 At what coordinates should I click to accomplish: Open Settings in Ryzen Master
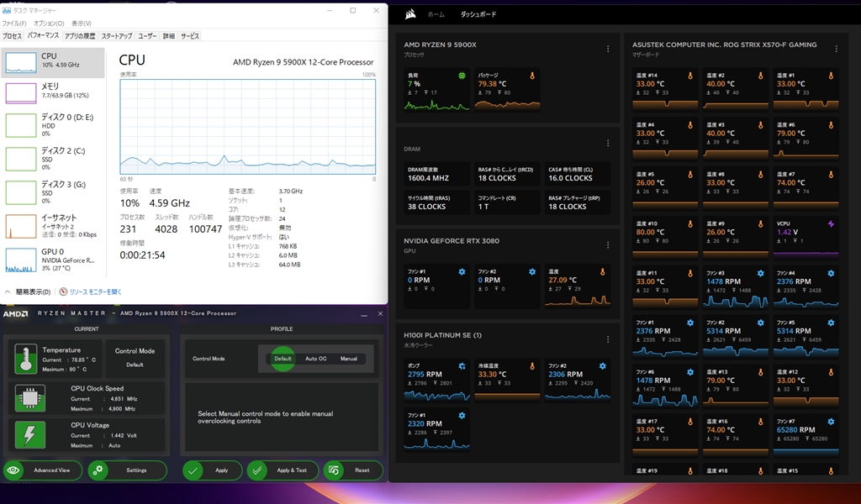(128, 470)
